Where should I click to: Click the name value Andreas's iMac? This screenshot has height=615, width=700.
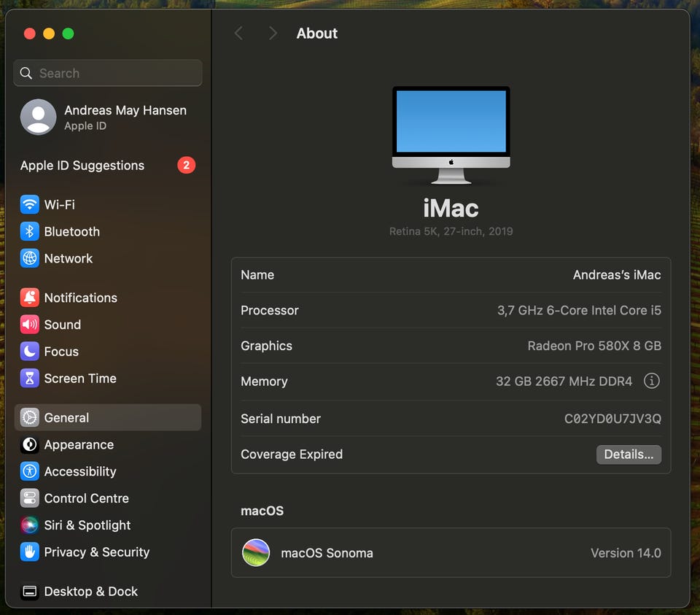pyautogui.click(x=617, y=275)
